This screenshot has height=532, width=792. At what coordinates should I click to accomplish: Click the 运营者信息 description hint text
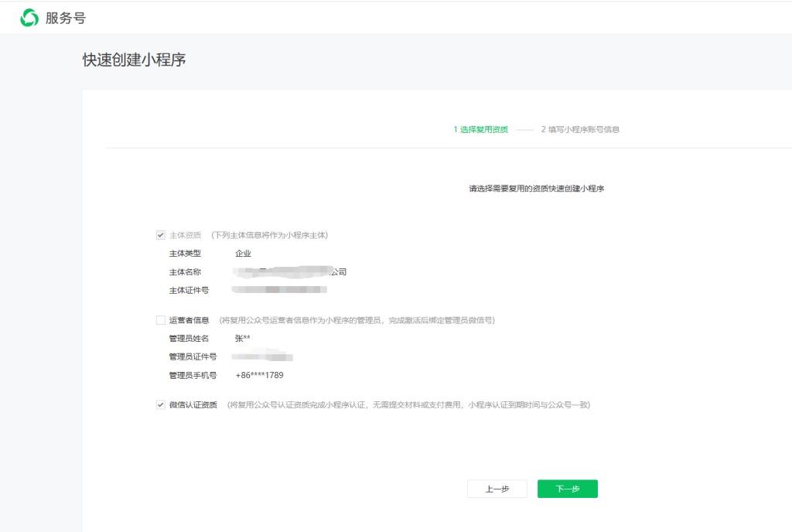pyautogui.click(x=357, y=320)
